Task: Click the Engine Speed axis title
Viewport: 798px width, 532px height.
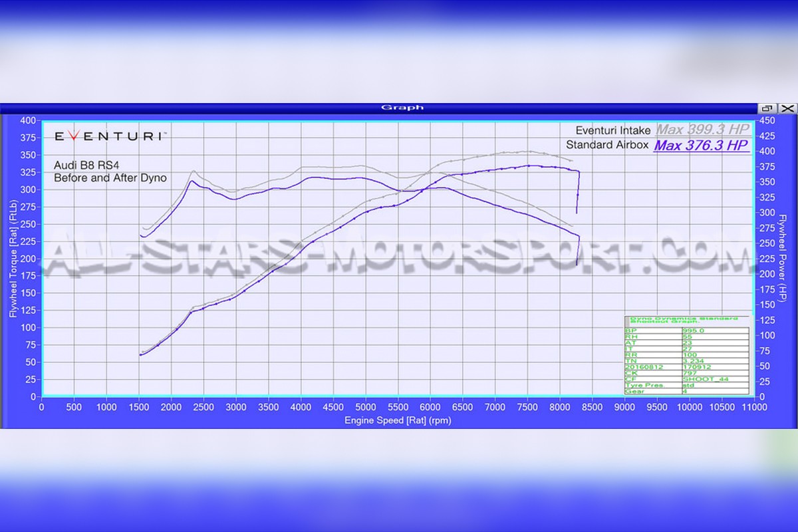Action: pos(398,421)
